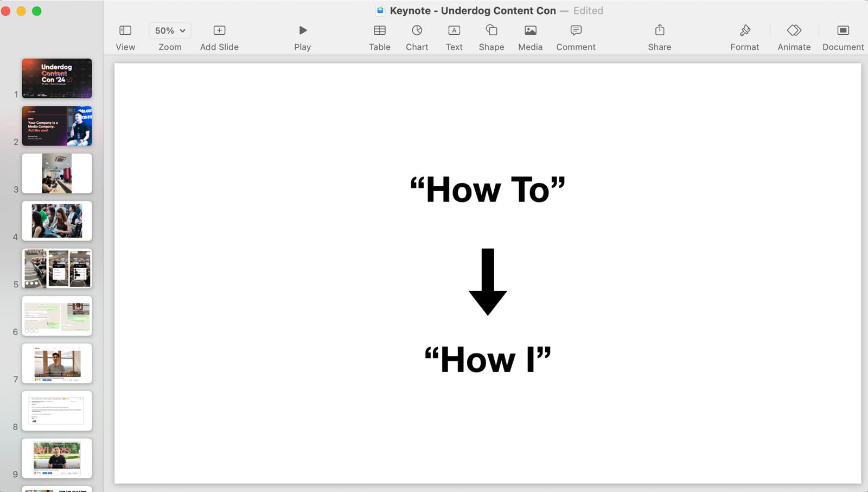Viewport: 868px width, 492px height.
Task: Click the "How I" text on slide
Action: point(488,359)
